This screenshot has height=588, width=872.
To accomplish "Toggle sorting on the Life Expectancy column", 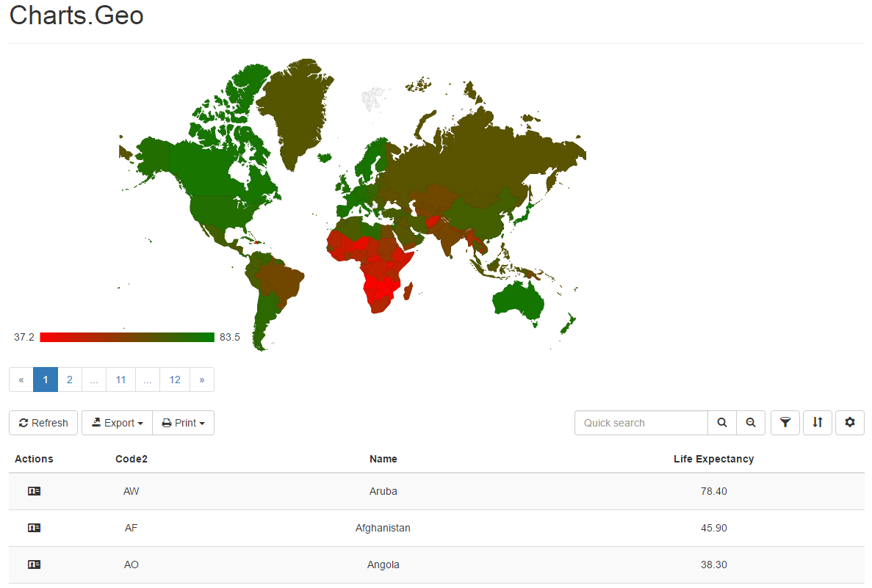I will pyautogui.click(x=713, y=459).
